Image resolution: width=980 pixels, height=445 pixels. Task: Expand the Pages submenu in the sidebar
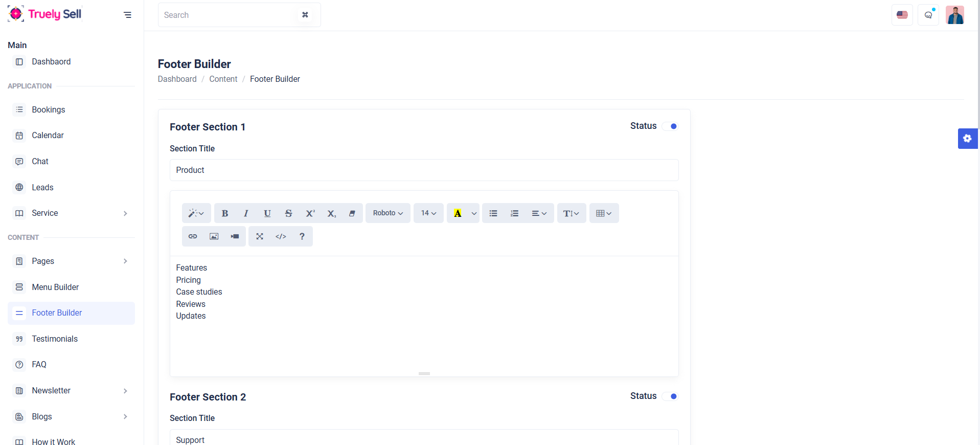71,261
